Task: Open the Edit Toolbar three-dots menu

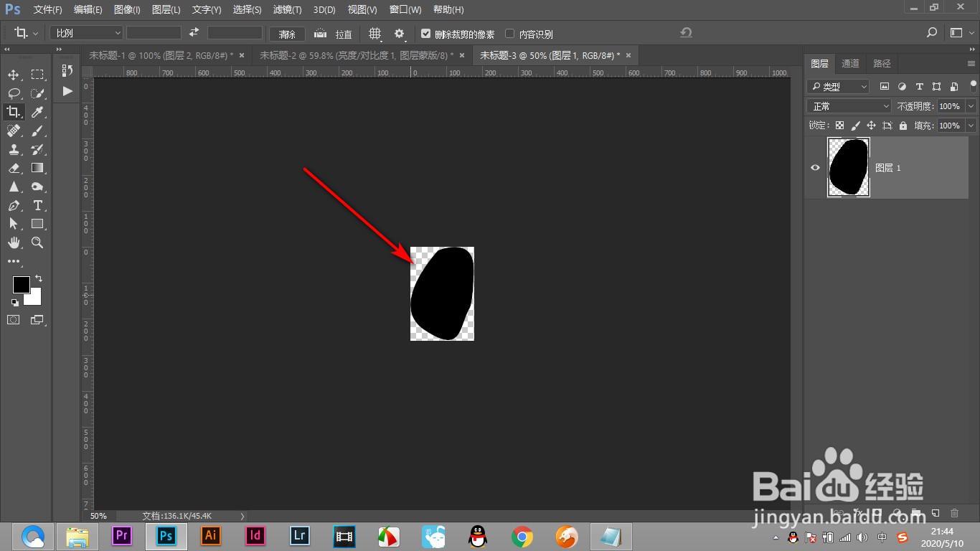Action: point(14,262)
